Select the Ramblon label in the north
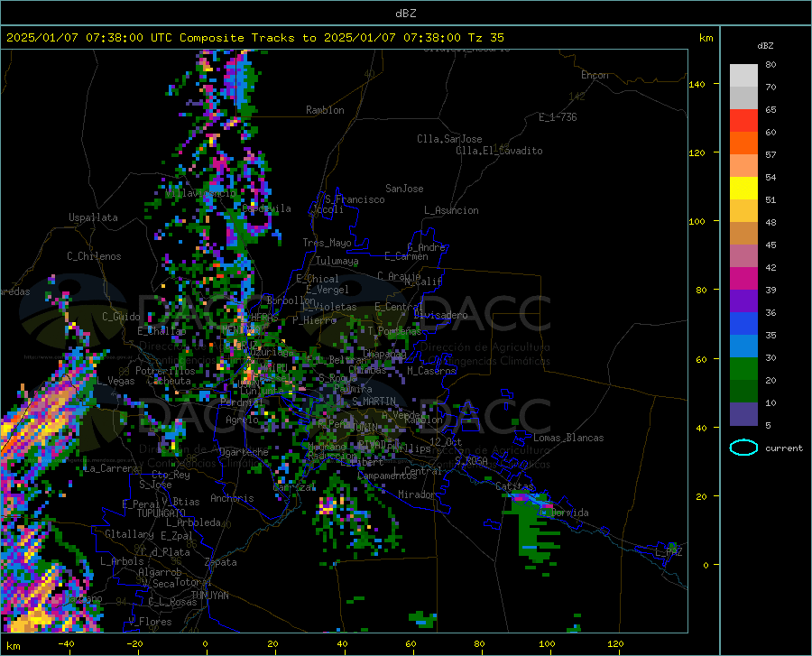This screenshot has width=812, height=656. [325, 110]
